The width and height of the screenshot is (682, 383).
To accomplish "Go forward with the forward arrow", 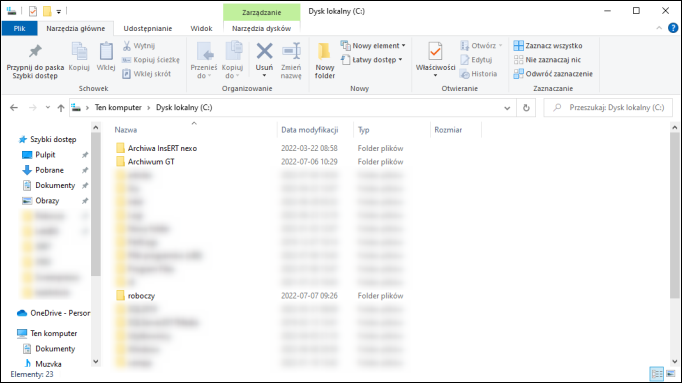I will [33, 107].
